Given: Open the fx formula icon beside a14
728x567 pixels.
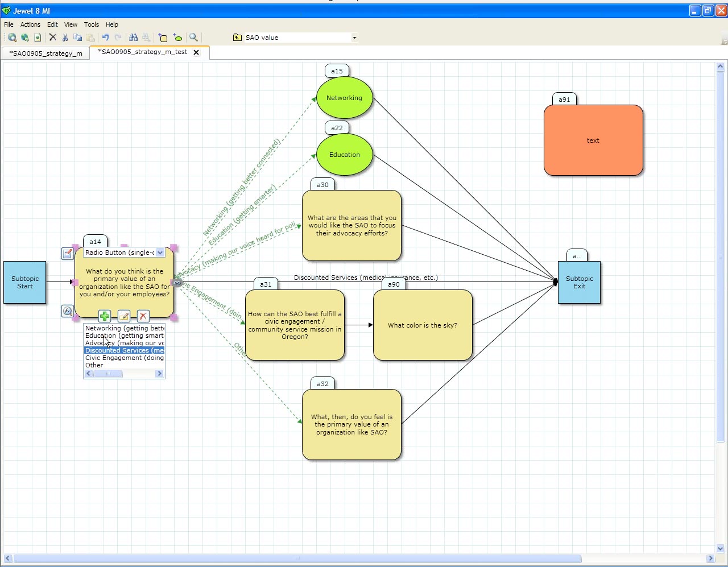Looking at the screenshot, I should coord(67,311).
